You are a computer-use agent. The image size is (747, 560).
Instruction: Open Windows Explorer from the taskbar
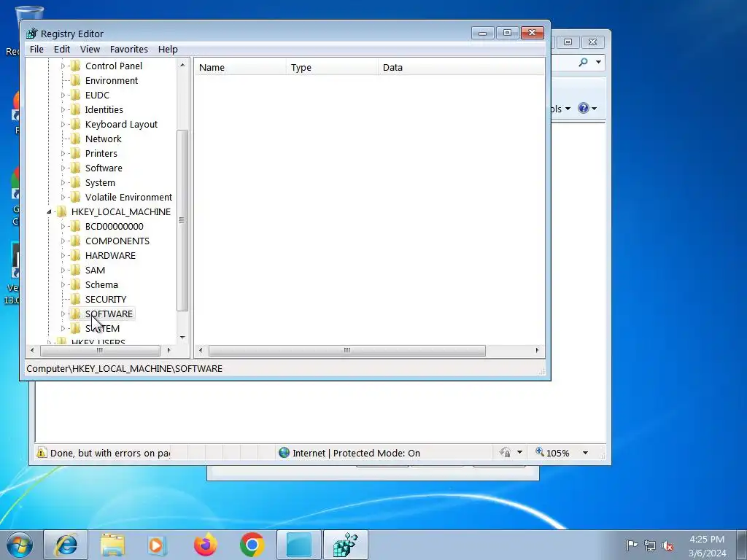coord(112,545)
